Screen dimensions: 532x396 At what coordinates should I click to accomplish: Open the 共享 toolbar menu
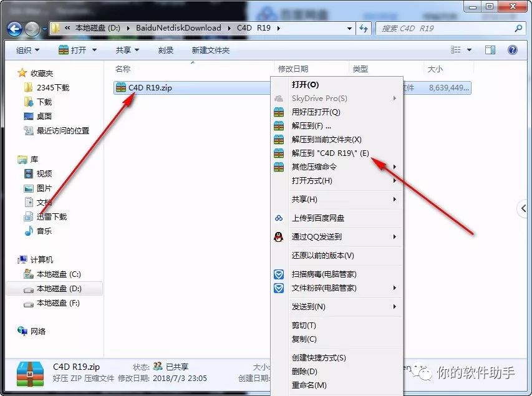pos(127,51)
